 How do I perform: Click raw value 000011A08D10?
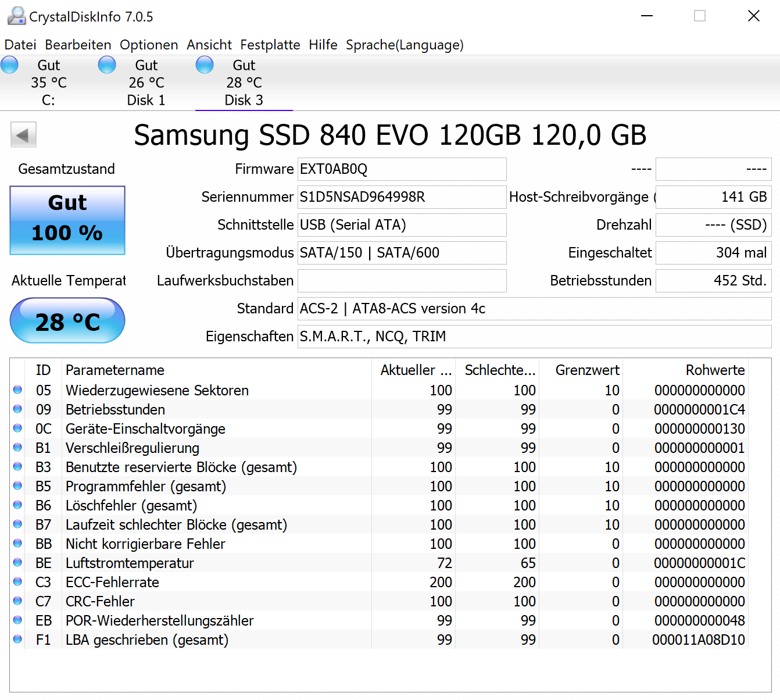click(699, 640)
